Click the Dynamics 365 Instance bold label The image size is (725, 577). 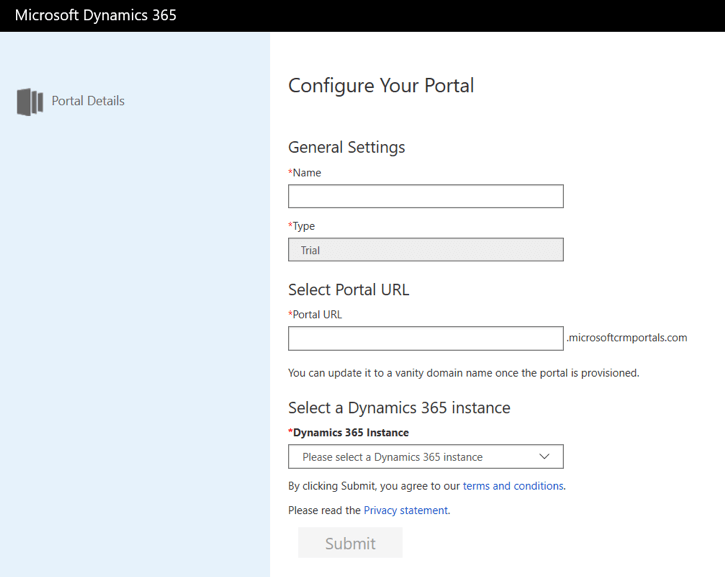coord(349,433)
